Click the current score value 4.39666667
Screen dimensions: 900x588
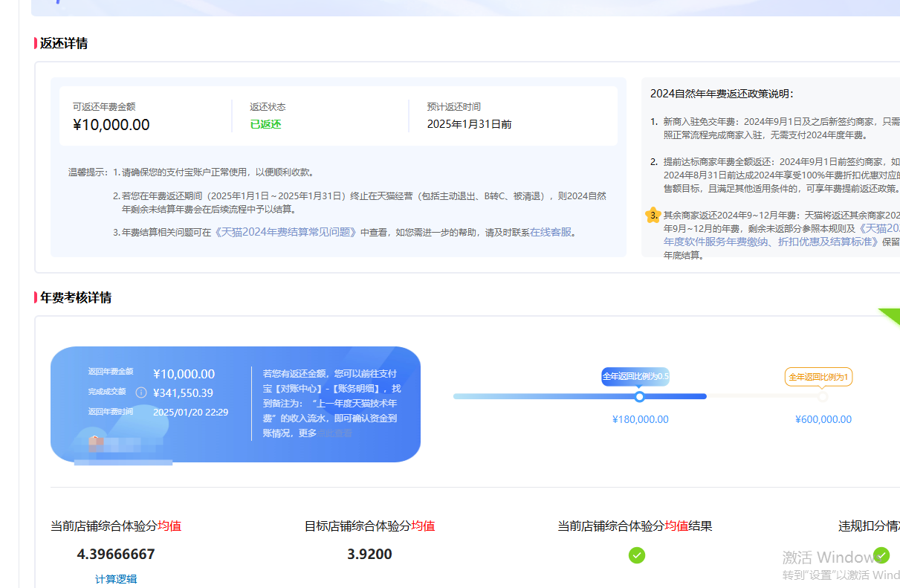pyautogui.click(x=116, y=555)
